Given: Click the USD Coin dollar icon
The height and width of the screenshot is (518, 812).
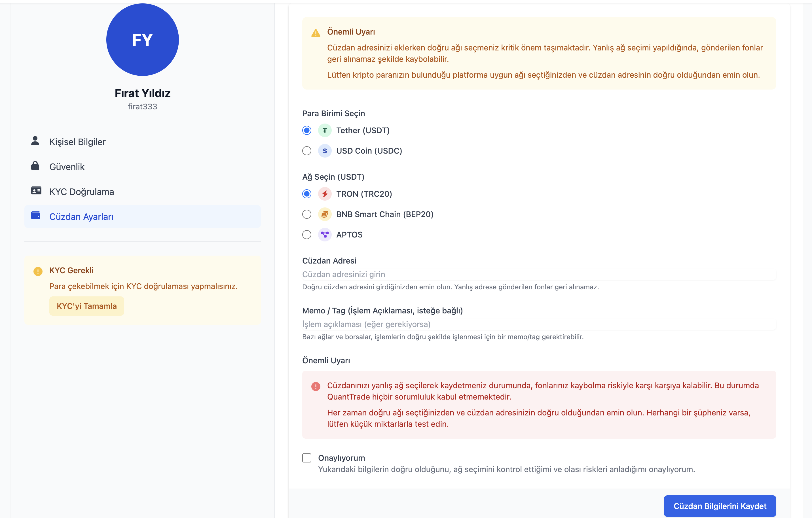Looking at the screenshot, I should [x=325, y=151].
